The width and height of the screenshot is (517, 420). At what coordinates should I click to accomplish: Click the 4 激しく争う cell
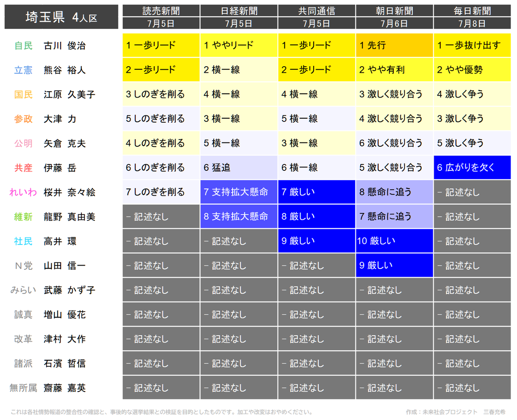click(473, 94)
